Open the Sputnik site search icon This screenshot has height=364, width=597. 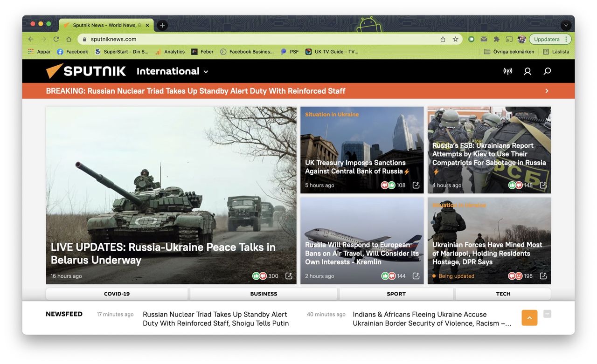(547, 71)
